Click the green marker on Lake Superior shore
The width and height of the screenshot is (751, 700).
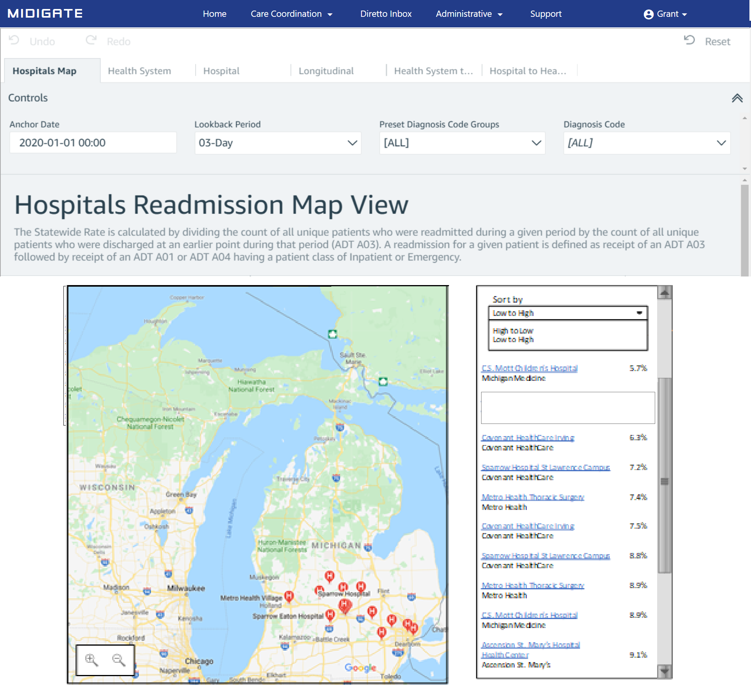(x=332, y=334)
